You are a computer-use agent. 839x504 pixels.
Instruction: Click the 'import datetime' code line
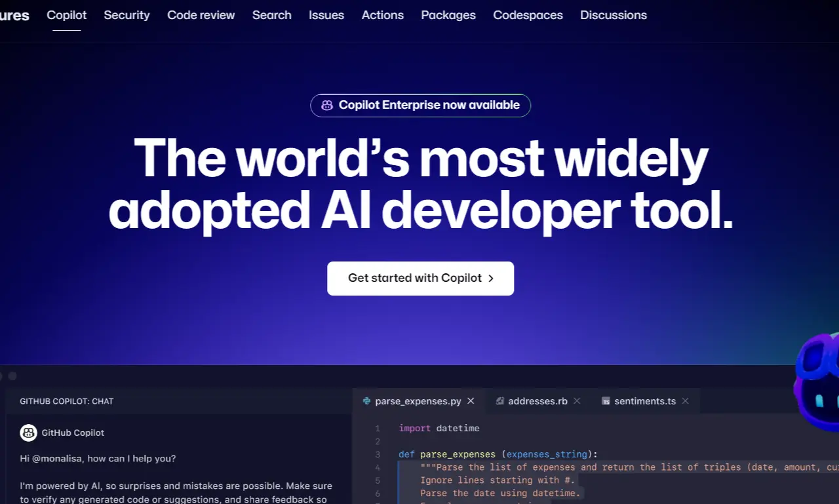point(439,428)
